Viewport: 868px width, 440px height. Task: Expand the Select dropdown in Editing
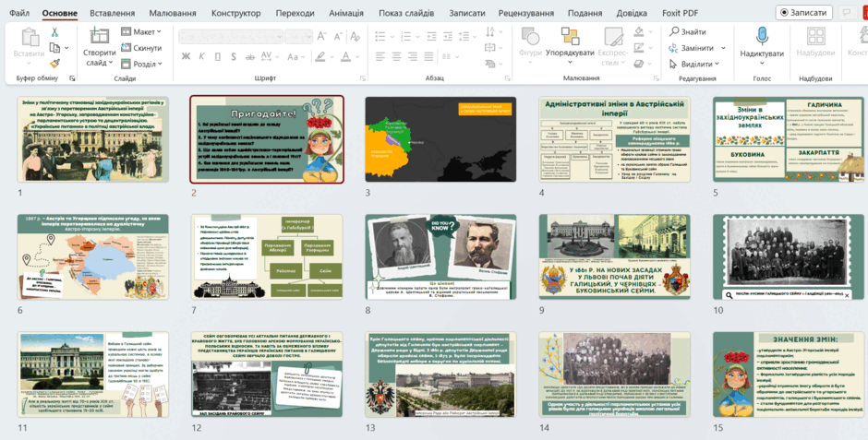point(694,65)
